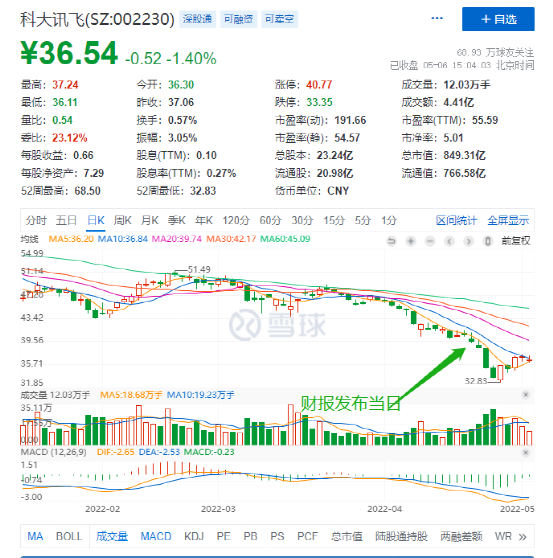Open the 前复权 adjustment dropdown
553x558 pixels.
click(x=516, y=241)
